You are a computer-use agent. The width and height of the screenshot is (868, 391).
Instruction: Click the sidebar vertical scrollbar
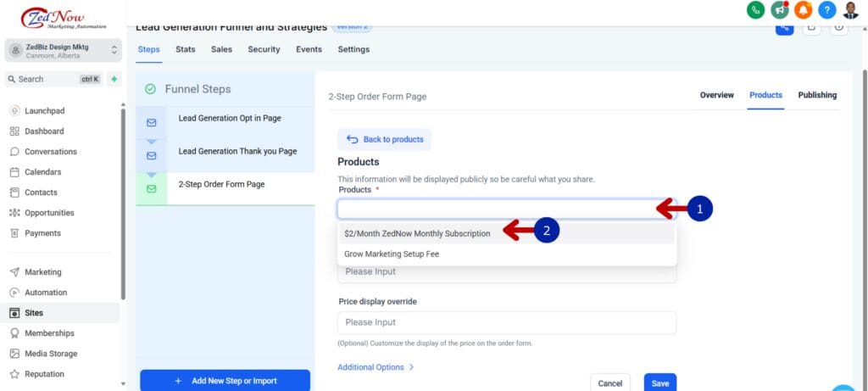point(123,204)
